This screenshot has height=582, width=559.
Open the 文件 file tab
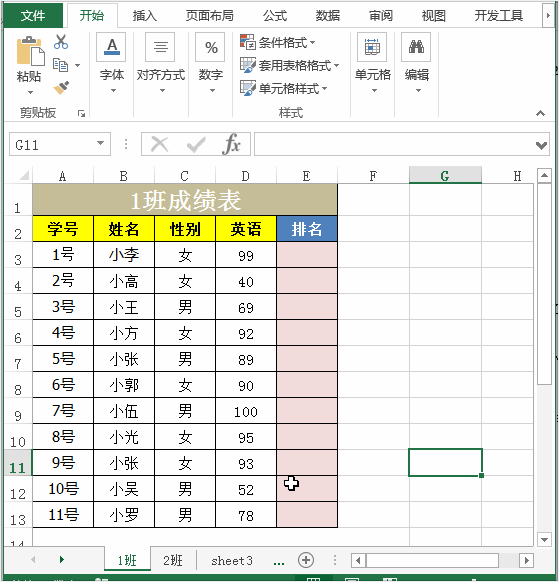coord(33,16)
